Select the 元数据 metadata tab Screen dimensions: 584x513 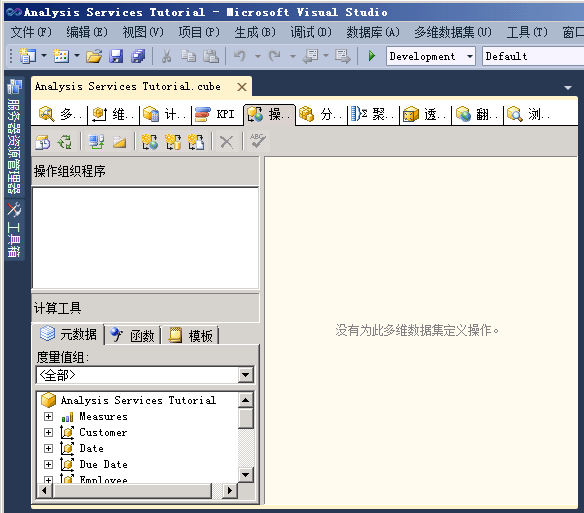click(69, 334)
